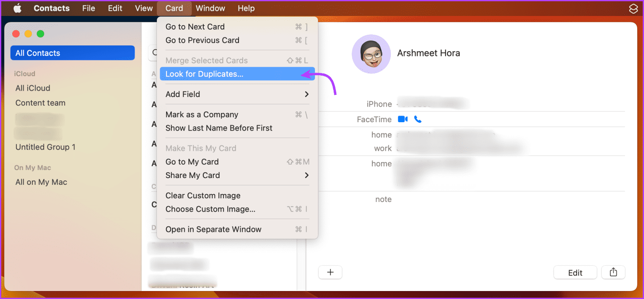Open the Window menu

tap(210, 8)
